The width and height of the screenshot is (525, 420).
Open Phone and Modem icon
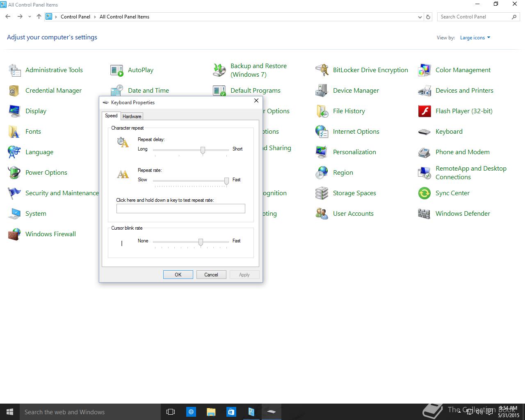coord(425,152)
